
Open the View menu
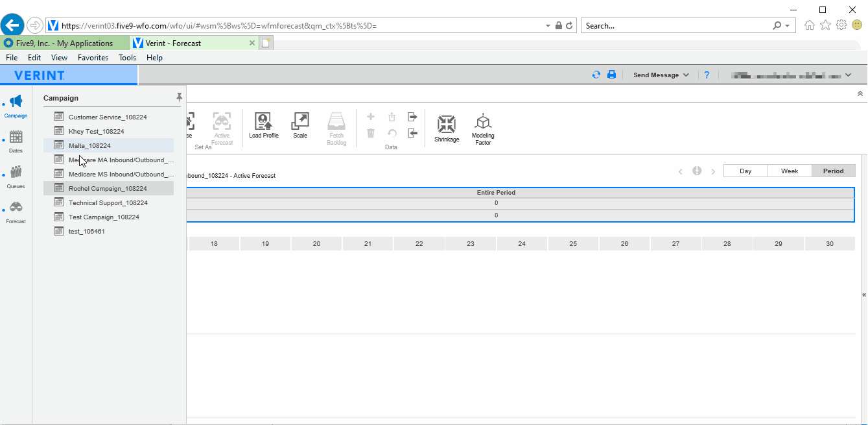[x=59, y=58]
